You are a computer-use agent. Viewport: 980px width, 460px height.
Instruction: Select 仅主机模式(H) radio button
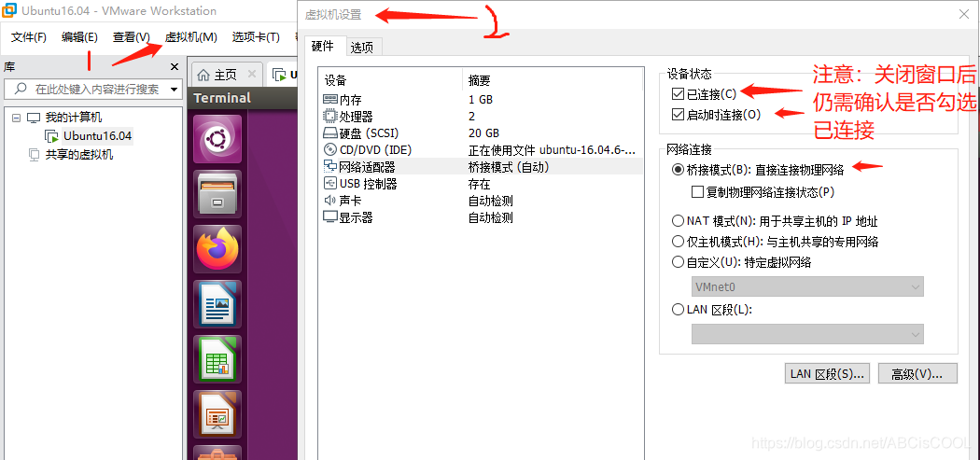pyautogui.click(x=678, y=242)
